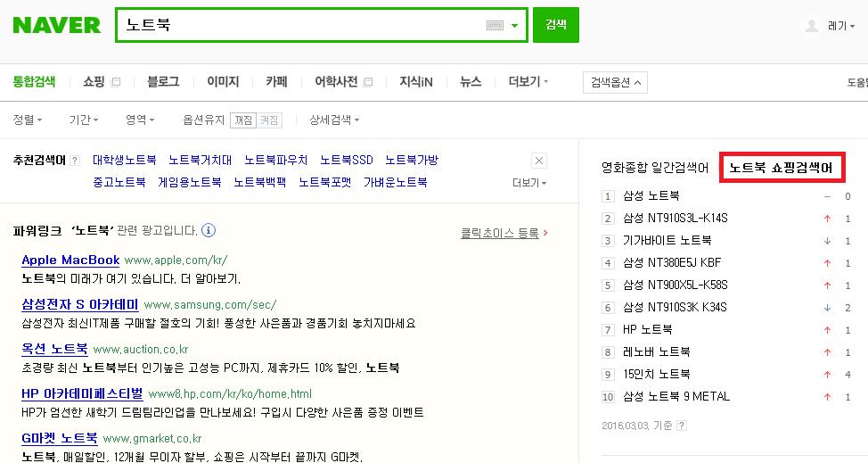Open the 기간 period dropdown
The width and height of the screenshot is (868, 463).
click(x=84, y=120)
